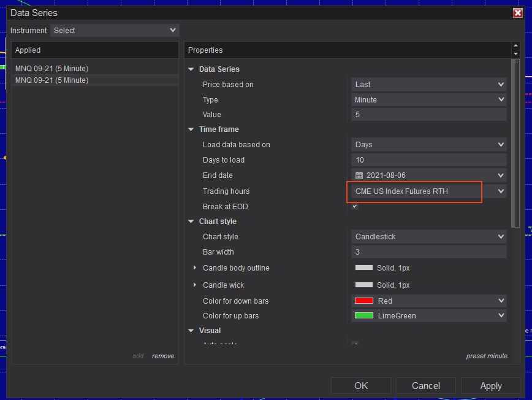The image size is (532, 400).
Task: Click the Apply button
Action: (490, 386)
